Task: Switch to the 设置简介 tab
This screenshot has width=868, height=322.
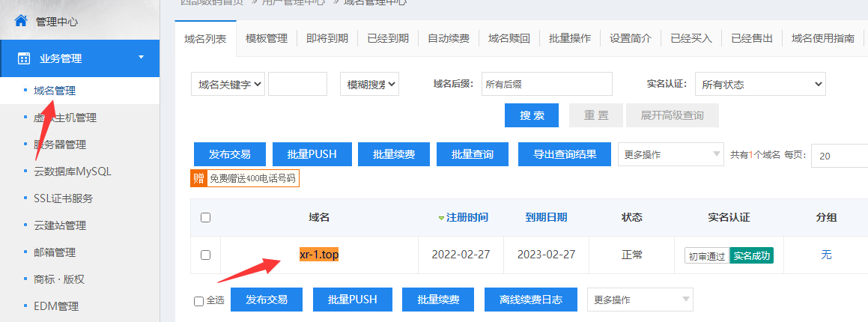Action: pyautogui.click(x=631, y=38)
